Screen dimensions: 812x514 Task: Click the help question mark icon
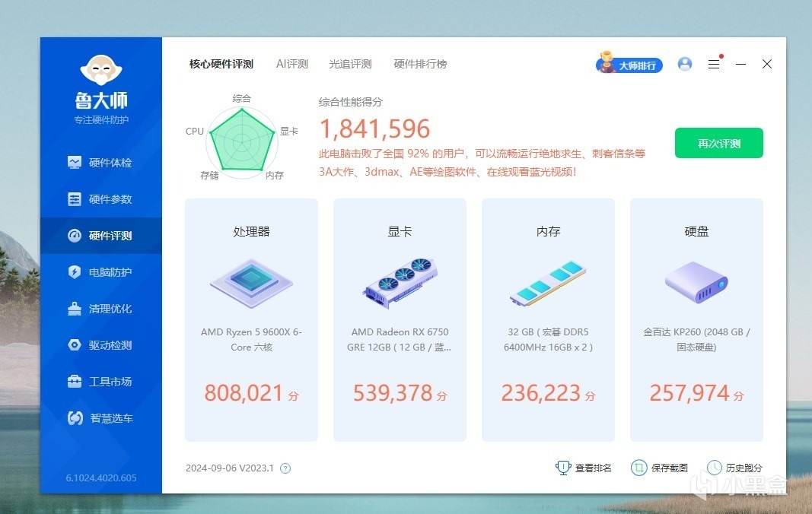[x=285, y=468]
